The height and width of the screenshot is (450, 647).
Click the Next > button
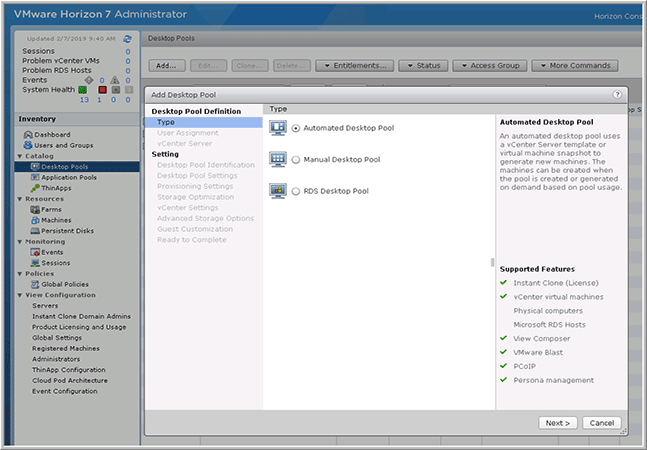point(557,423)
